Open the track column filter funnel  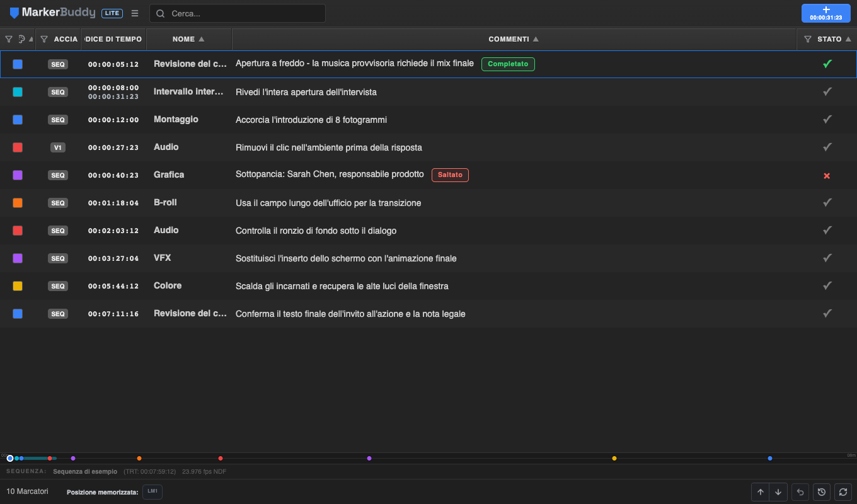coord(44,39)
